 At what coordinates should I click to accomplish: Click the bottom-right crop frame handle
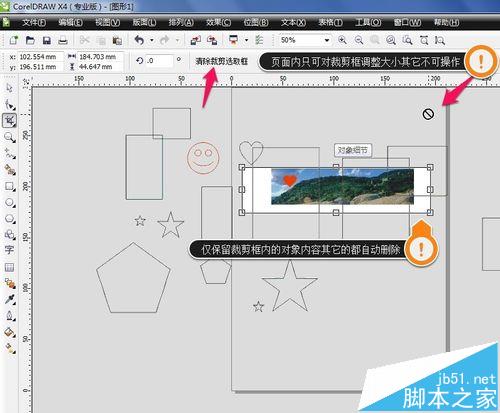tap(430, 212)
